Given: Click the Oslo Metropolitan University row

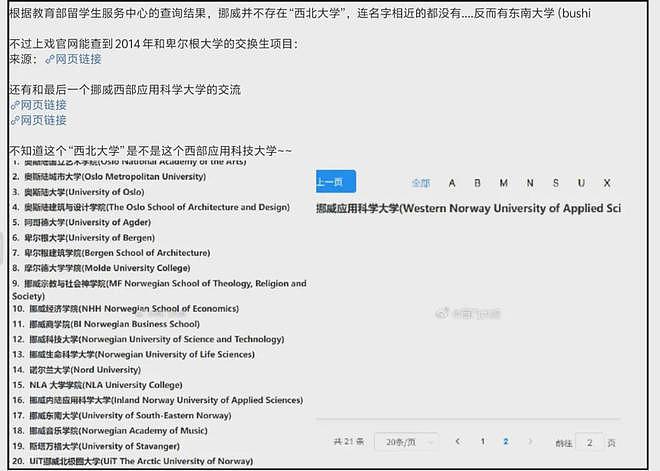Looking at the screenshot, I should [x=109, y=177].
